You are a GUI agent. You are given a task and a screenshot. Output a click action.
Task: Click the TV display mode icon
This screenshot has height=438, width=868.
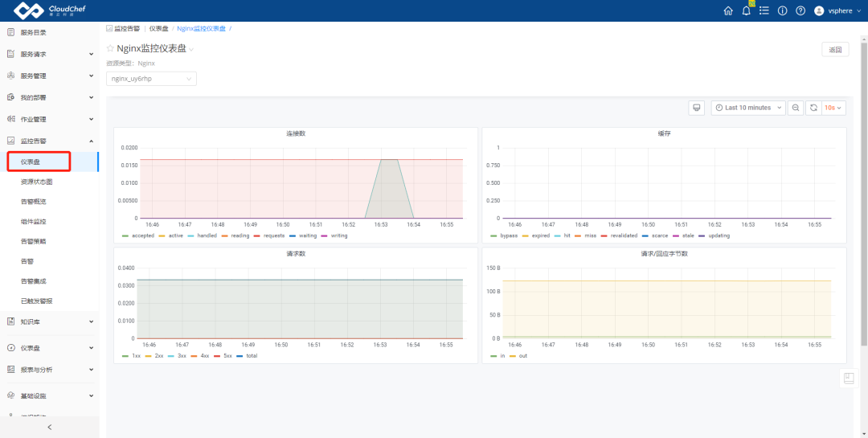tap(696, 108)
